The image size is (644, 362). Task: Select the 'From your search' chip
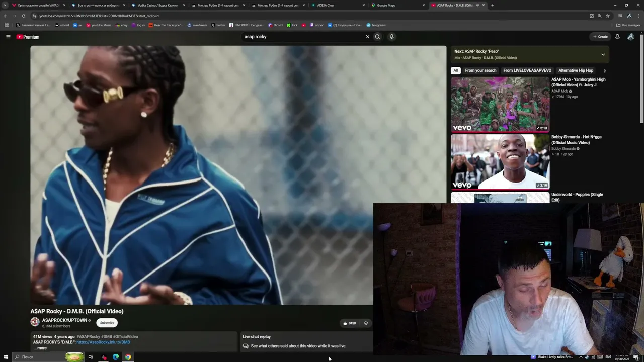pos(480,71)
